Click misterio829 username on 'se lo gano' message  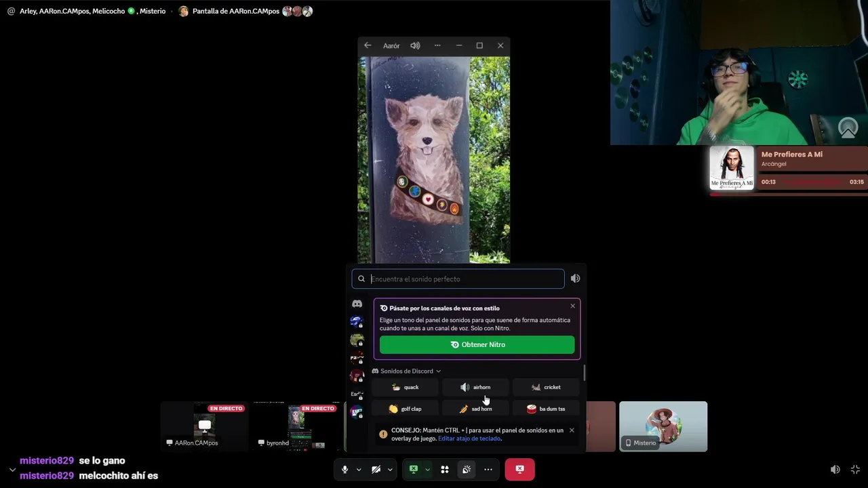click(47, 461)
